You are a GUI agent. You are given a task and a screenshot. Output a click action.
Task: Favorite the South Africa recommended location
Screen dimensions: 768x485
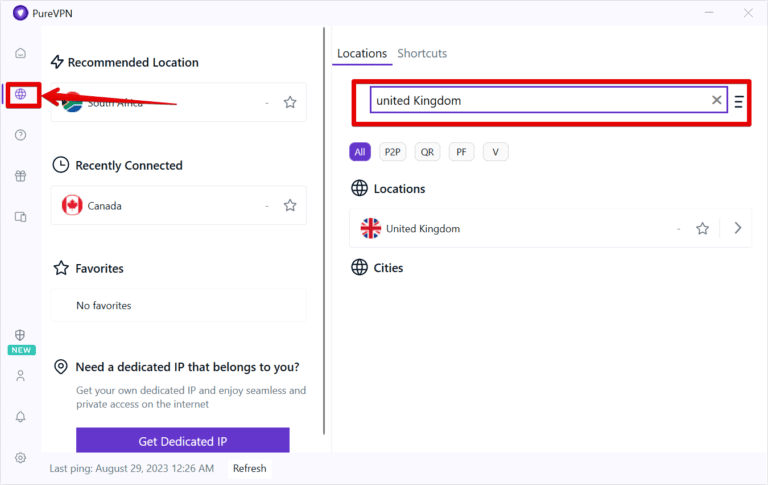[x=290, y=102]
